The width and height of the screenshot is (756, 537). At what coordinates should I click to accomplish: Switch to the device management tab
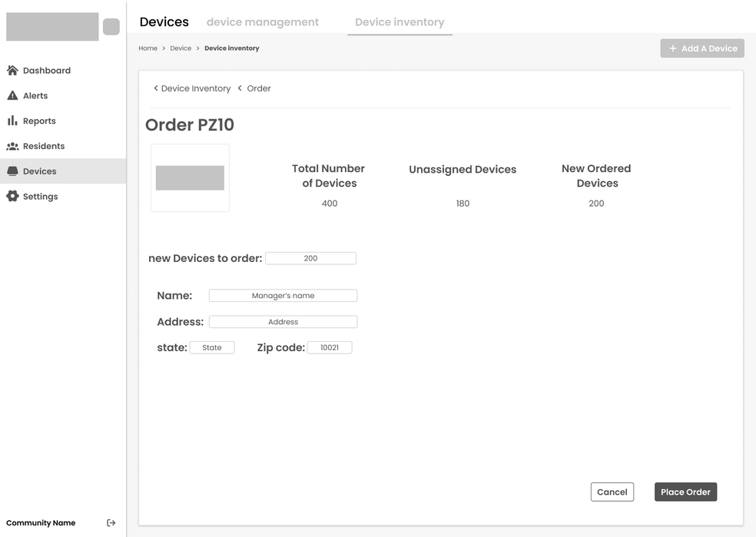point(263,22)
